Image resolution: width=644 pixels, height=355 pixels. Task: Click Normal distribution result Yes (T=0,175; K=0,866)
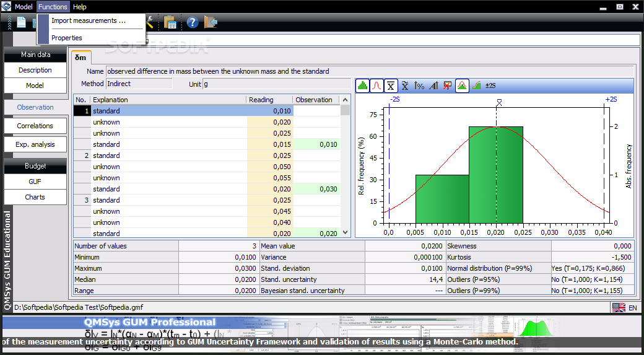[591, 268]
